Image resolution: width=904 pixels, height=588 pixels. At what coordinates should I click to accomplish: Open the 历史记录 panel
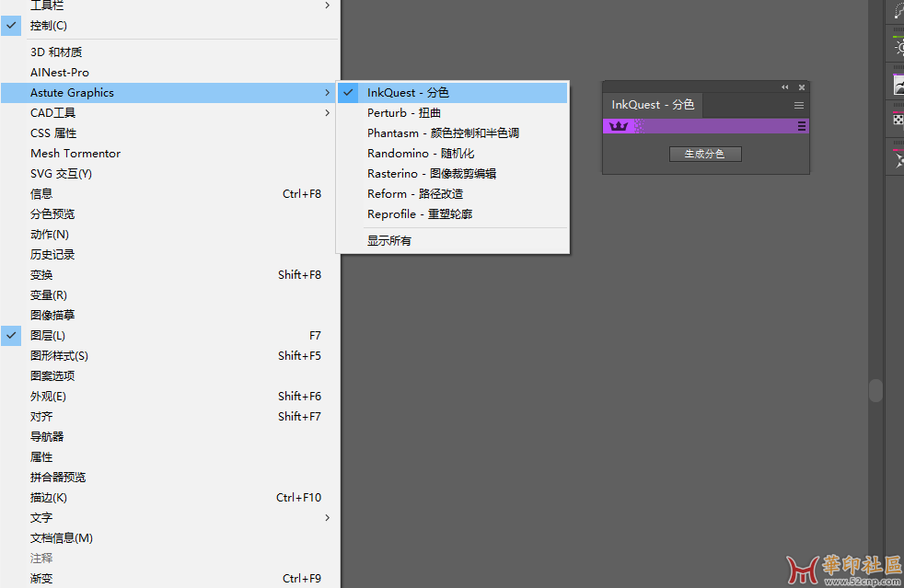click(x=169, y=254)
